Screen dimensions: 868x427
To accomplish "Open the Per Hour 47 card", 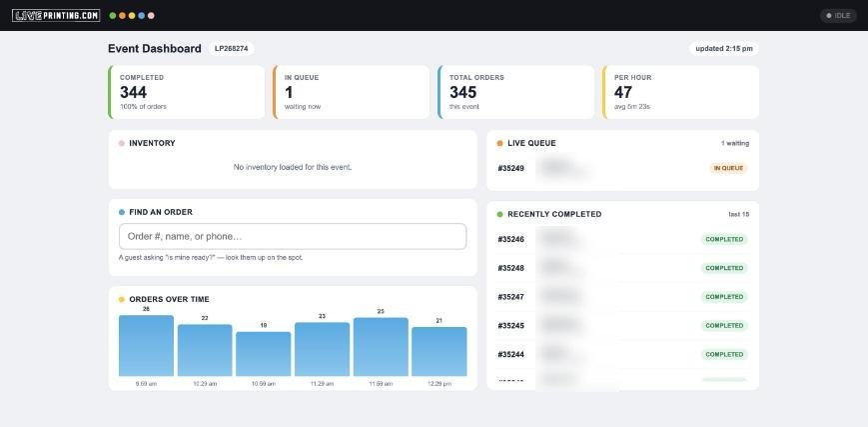I will pyautogui.click(x=681, y=92).
